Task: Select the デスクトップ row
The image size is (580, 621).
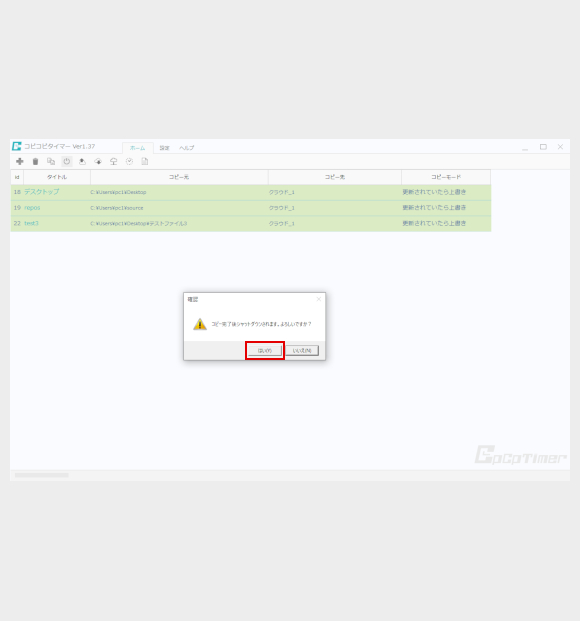Action: click(x=251, y=192)
